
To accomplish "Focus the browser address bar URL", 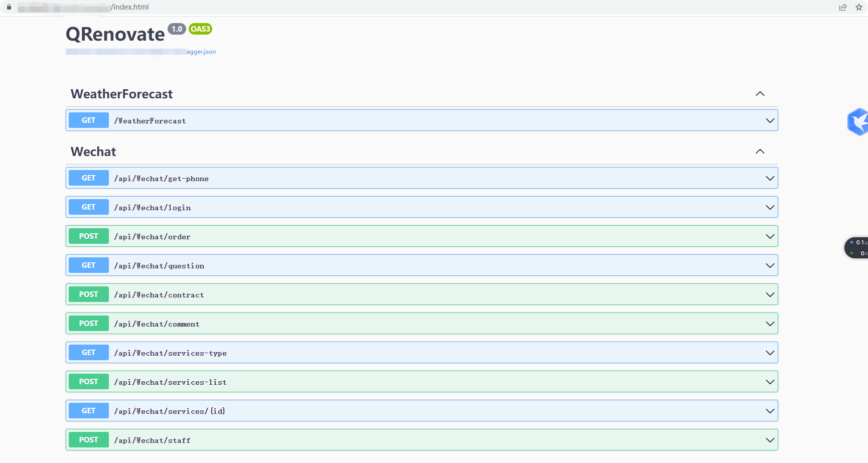I will (83, 7).
